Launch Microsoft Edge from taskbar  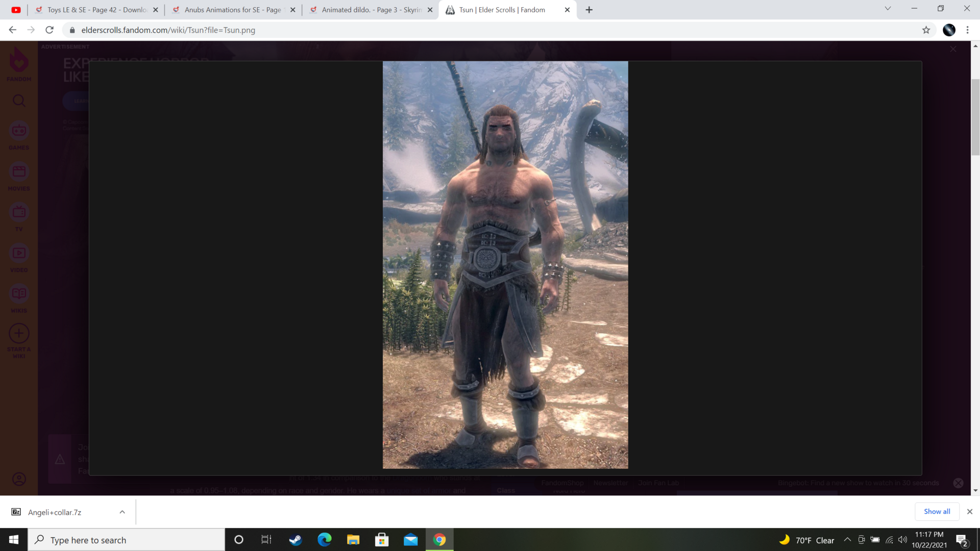pos(324,540)
